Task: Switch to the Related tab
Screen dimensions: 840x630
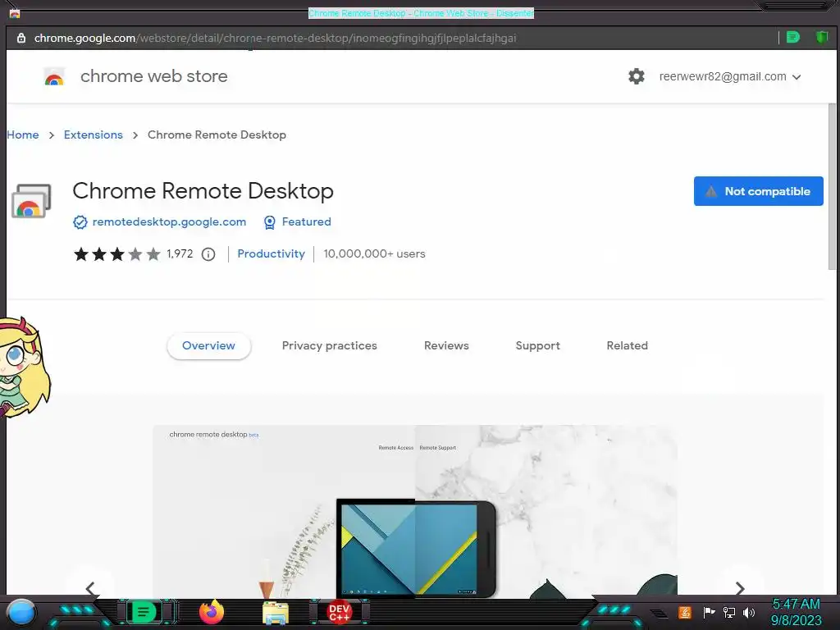Action: click(628, 345)
